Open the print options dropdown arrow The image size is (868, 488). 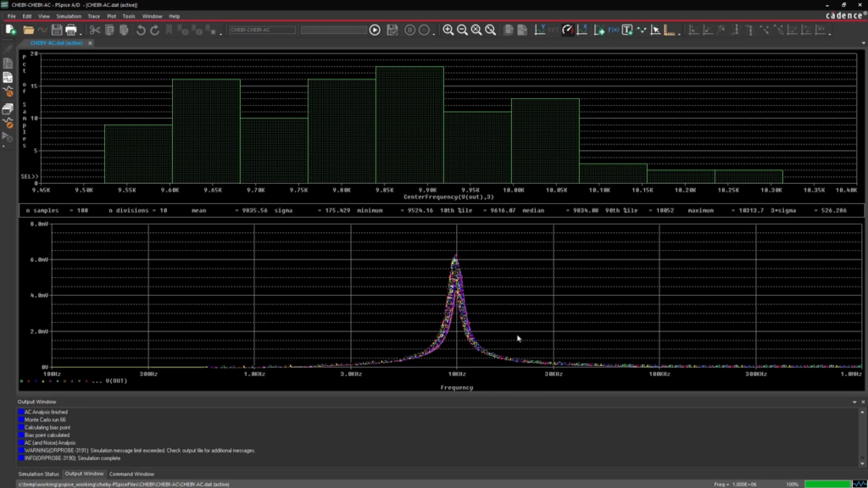(x=81, y=32)
